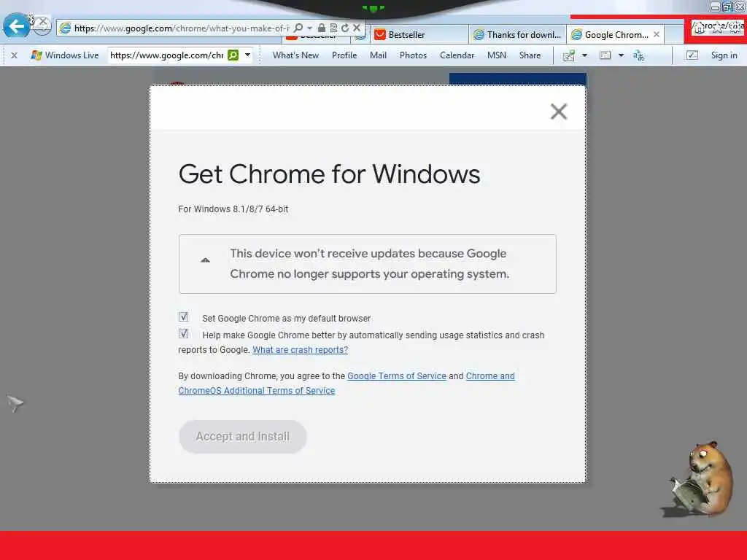Click the Windows Live toolbar search field
The height and width of the screenshot is (560, 747).
(x=167, y=55)
